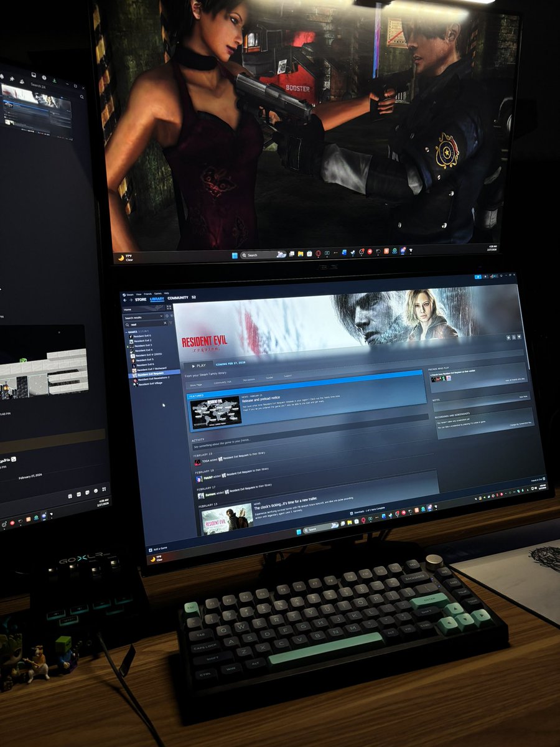
Task: Open the Store Page link
Action: coord(196,385)
